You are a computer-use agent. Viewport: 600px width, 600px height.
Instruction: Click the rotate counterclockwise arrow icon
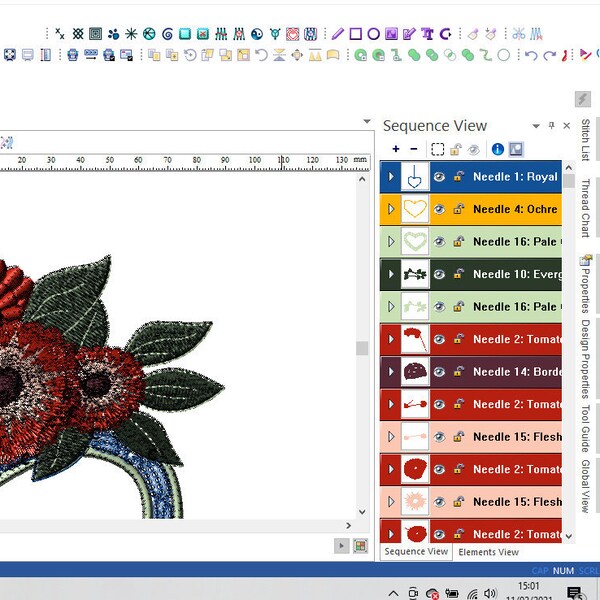click(261, 55)
